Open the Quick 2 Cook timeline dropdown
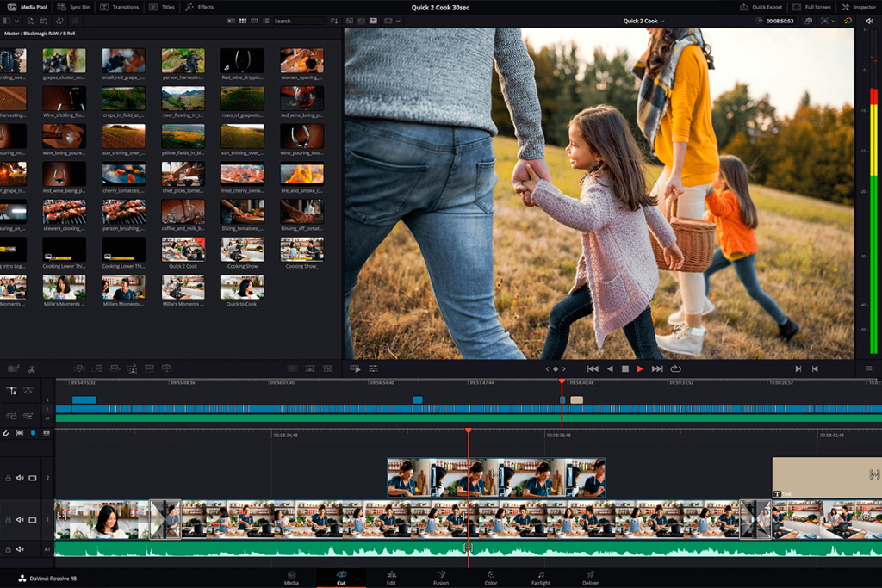 point(643,20)
